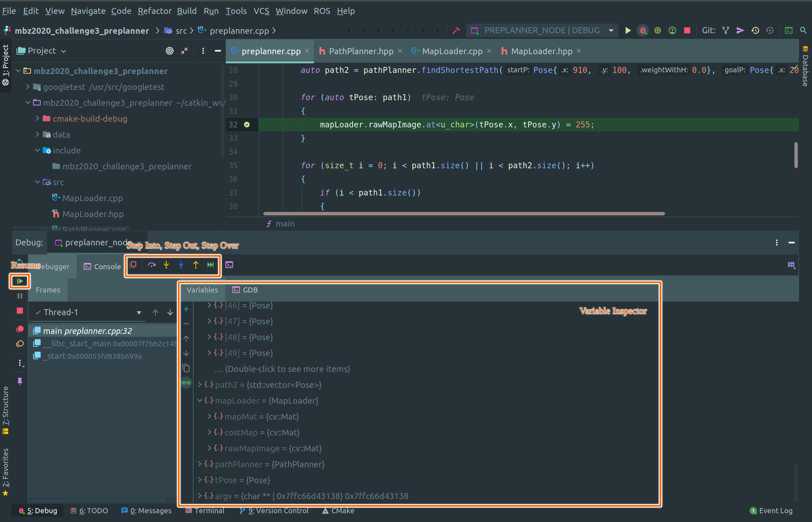This screenshot has width=812, height=522.
Task: Pin the debug tab
Action: [20, 381]
